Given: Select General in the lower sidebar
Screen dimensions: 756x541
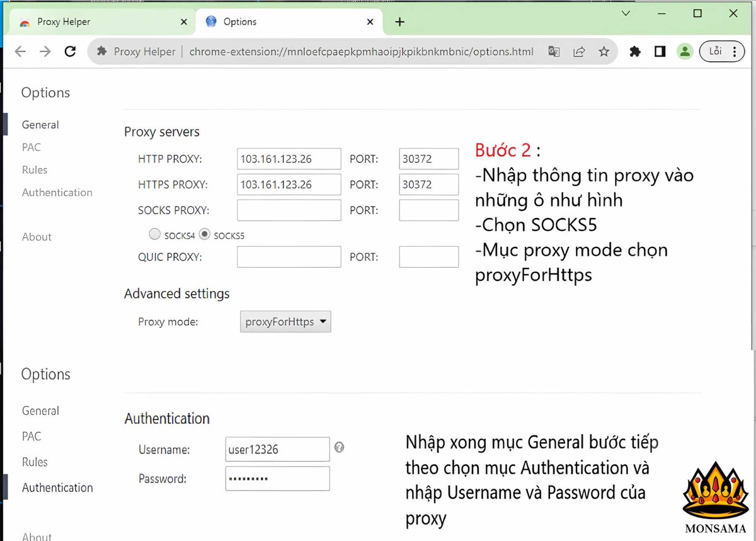Looking at the screenshot, I should point(40,411).
